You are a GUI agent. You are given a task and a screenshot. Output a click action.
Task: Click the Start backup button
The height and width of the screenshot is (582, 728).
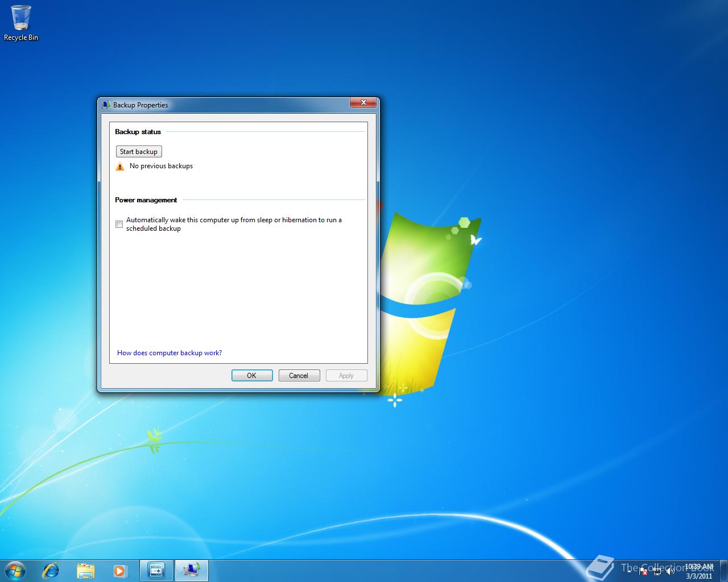(139, 152)
